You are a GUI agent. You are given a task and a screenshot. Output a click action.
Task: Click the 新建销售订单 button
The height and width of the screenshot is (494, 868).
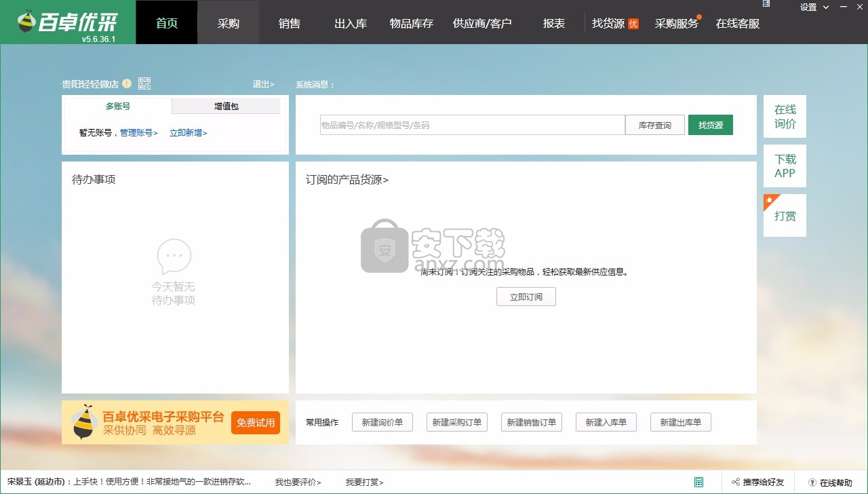pyautogui.click(x=532, y=422)
